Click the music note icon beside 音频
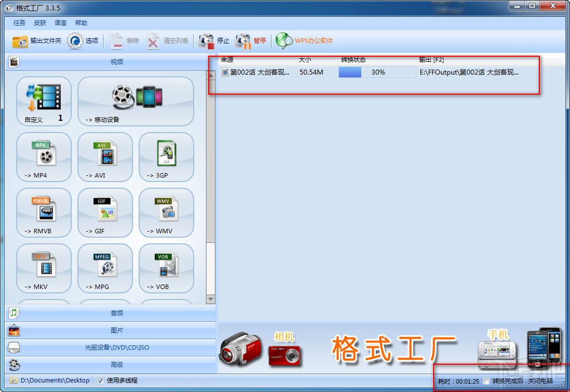 coord(14,313)
